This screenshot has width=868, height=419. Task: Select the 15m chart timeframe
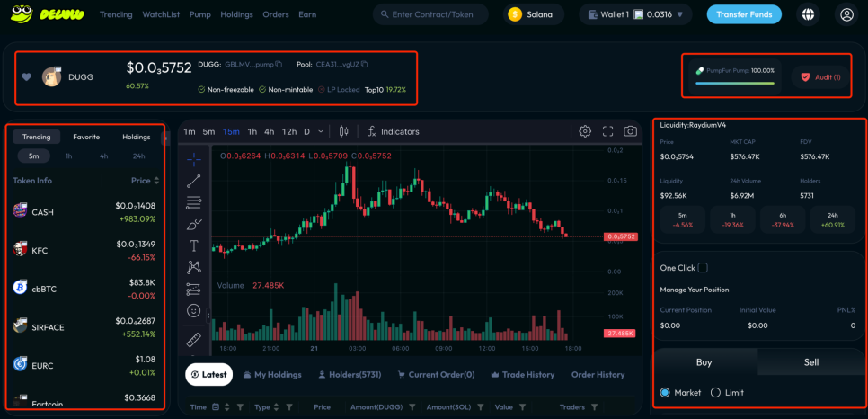click(x=231, y=131)
